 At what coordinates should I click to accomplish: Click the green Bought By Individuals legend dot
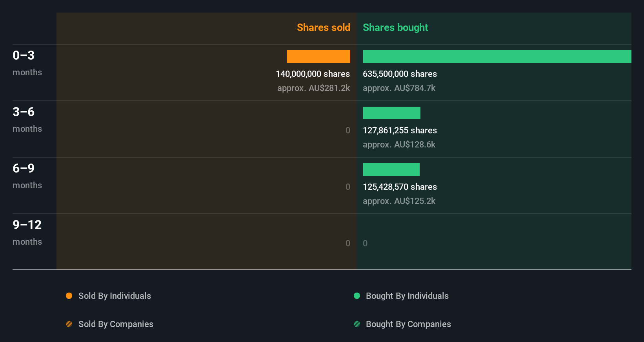coord(357,296)
